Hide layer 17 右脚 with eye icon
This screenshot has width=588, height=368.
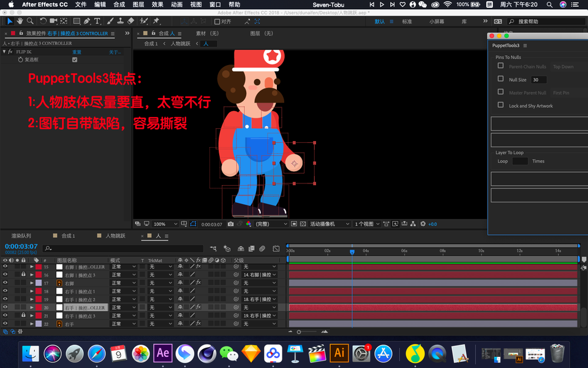[x=6, y=283]
